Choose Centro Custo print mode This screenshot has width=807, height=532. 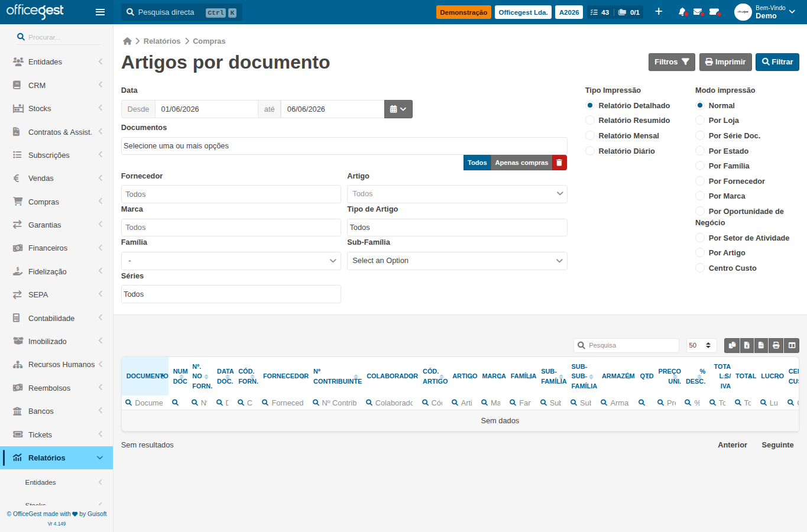(700, 268)
